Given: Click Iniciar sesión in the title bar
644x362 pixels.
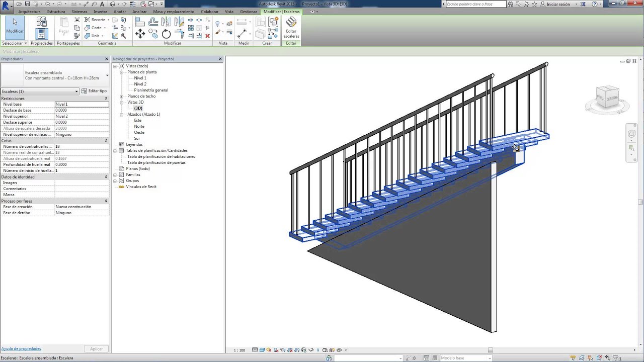Looking at the screenshot, I should [558, 4].
